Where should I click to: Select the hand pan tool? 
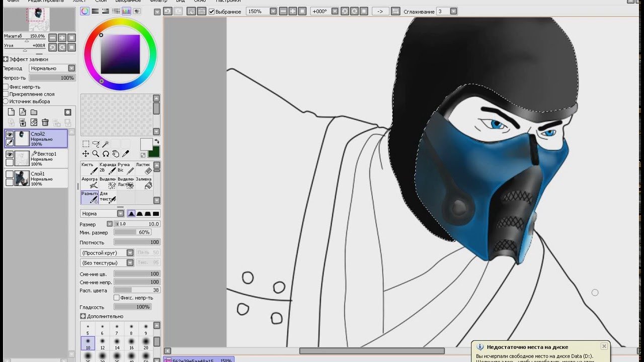(x=116, y=154)
